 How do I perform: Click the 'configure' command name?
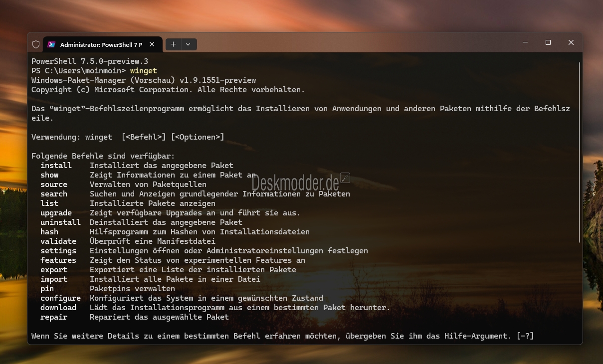pos(60,298)
